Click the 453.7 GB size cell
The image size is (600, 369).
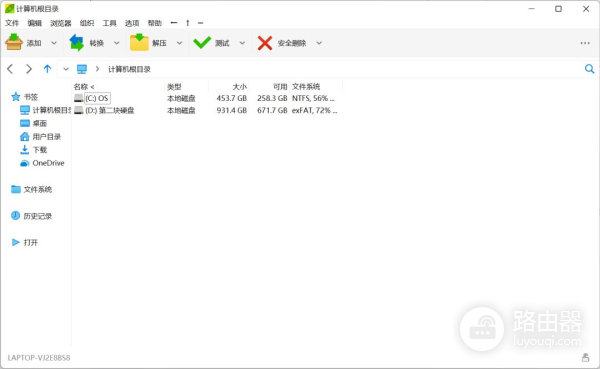(232, 98)
